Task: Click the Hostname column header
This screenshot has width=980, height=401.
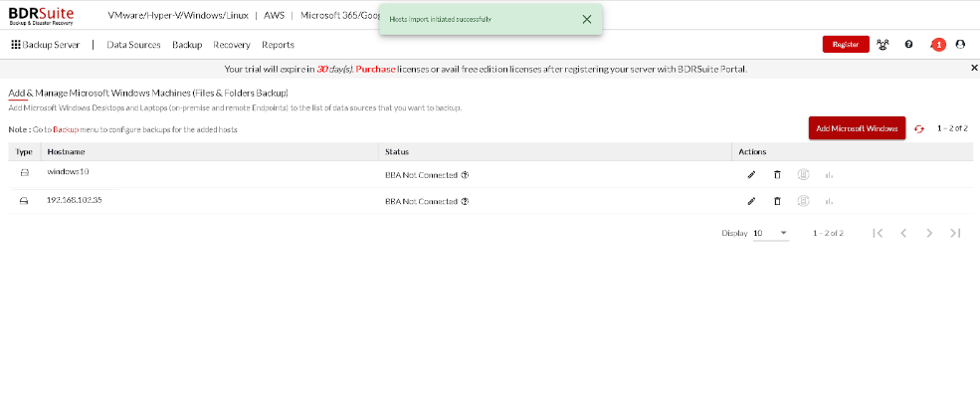Action: (x=66, y=152)
